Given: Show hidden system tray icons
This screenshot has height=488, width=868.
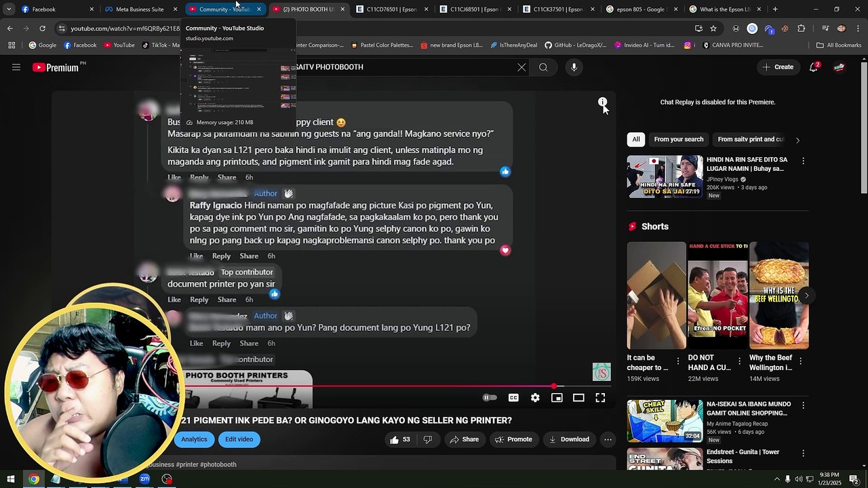Looking at the screenshot, I should pos(776,479).
